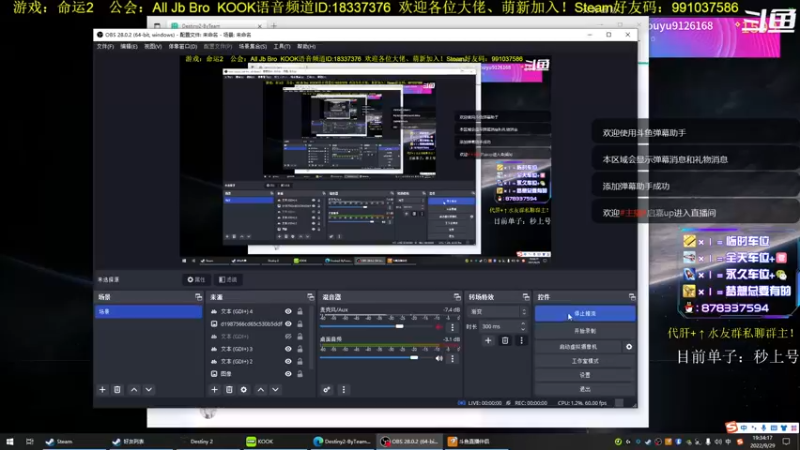Select the scene row in Scenes list

(x=148, y=311)
